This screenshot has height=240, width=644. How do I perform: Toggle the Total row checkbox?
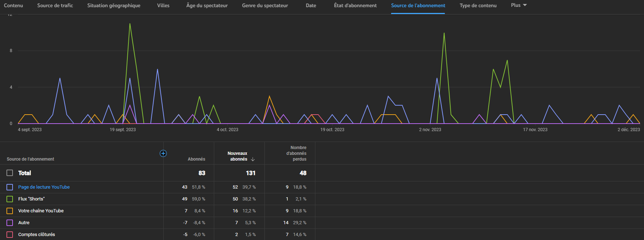(10, 173)
